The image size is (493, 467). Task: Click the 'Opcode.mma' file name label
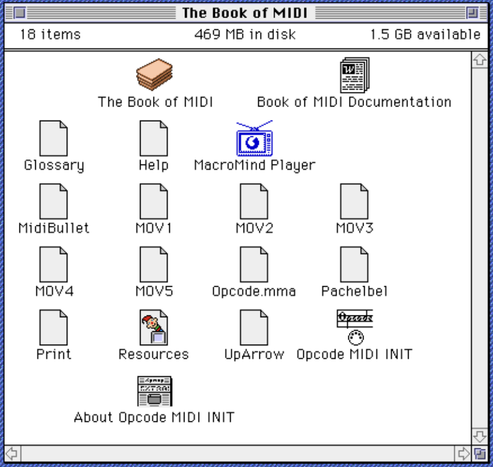(x=254, y=291)
